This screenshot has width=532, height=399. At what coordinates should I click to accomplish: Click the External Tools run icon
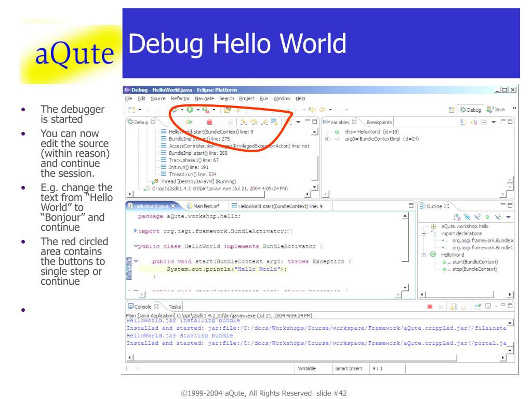(206, 110)
